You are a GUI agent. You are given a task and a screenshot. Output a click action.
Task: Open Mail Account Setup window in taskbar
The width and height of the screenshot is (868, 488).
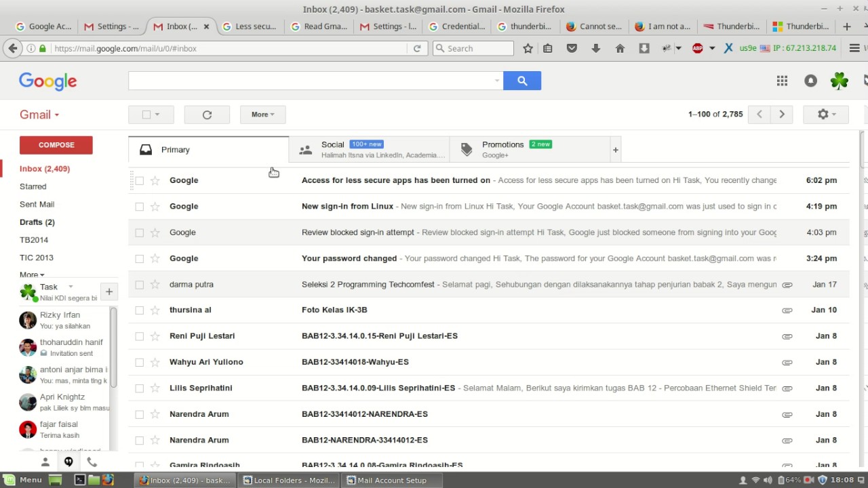click(x=392, y=480)
